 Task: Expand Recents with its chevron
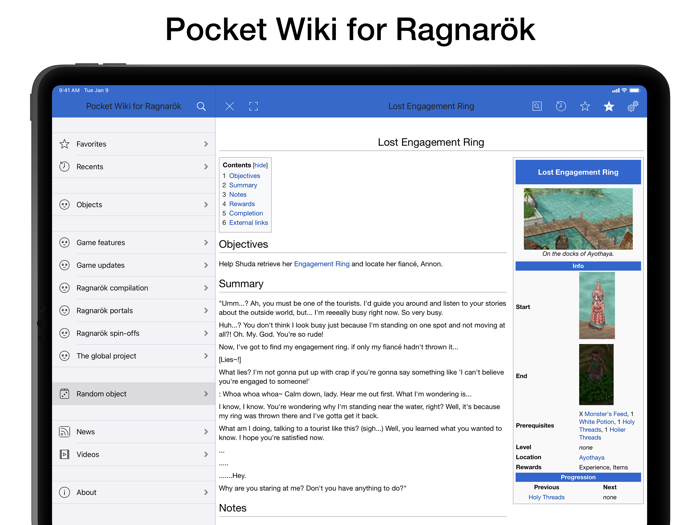click(206, 167)
